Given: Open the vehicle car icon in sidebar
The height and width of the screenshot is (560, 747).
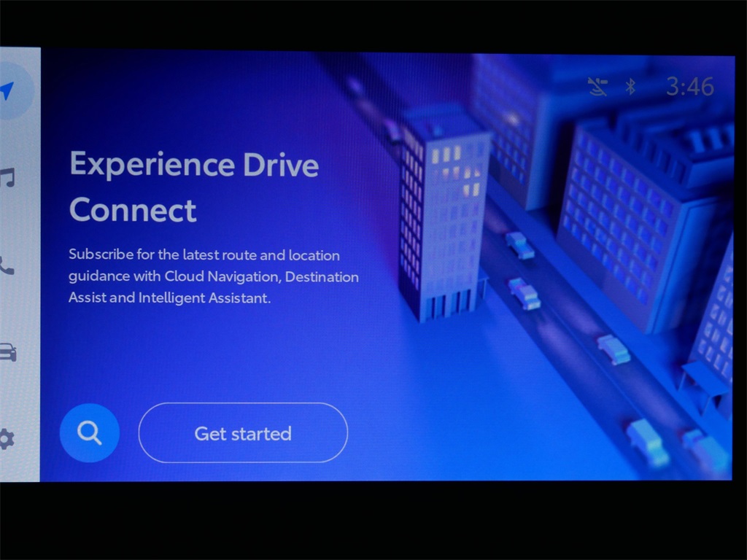Looking at the screenshot, I should point(8,352).
